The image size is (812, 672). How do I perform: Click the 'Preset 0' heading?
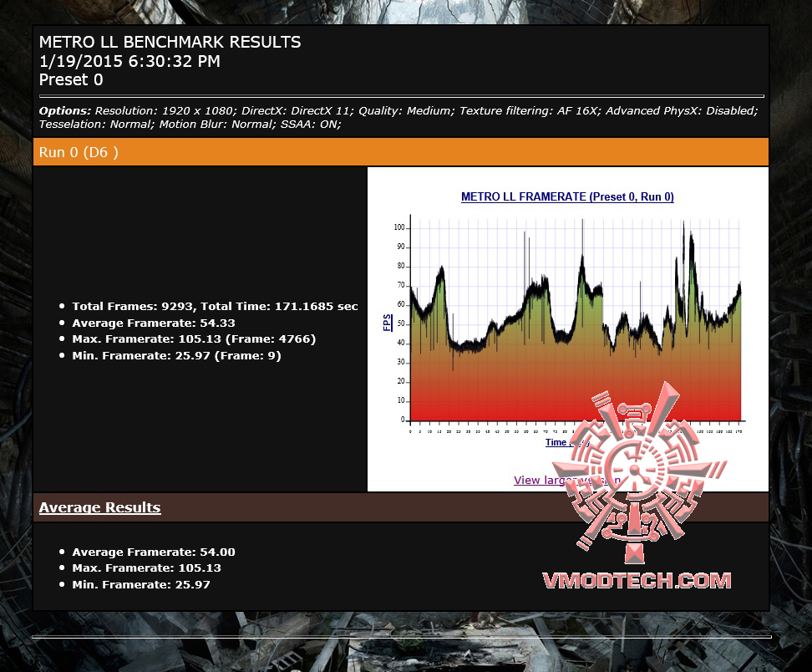click(71, 79)
